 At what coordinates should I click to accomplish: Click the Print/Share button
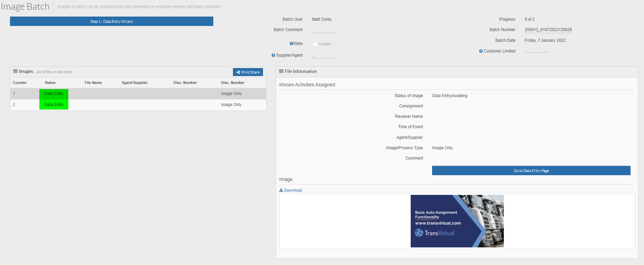coord(248,72)
